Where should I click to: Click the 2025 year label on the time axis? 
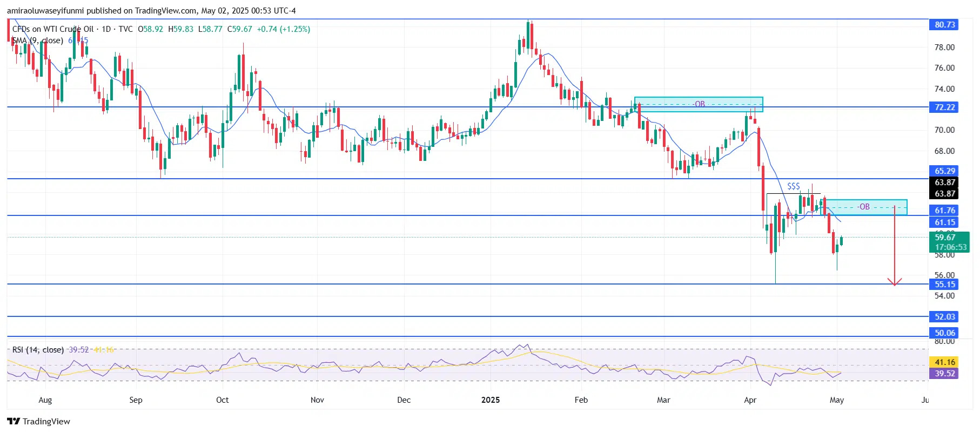click(x=491, y=400)
